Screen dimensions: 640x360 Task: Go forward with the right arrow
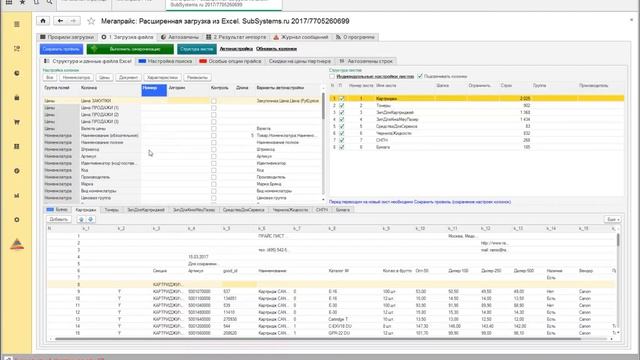(73, 21)
